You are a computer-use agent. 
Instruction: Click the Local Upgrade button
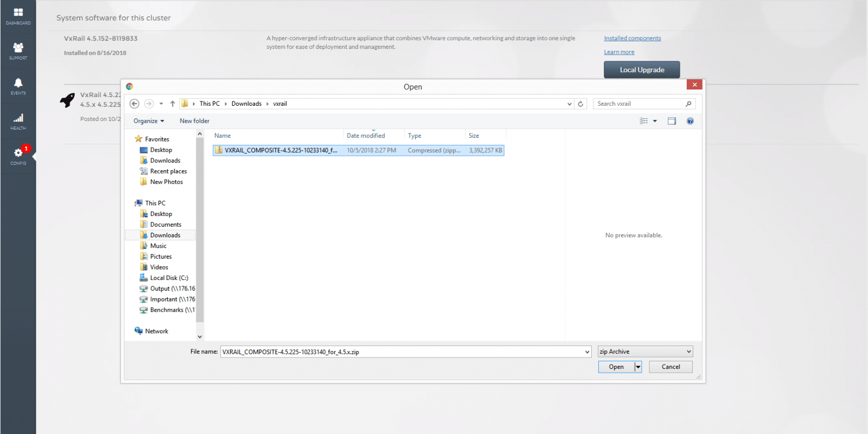tap(642, 69)
